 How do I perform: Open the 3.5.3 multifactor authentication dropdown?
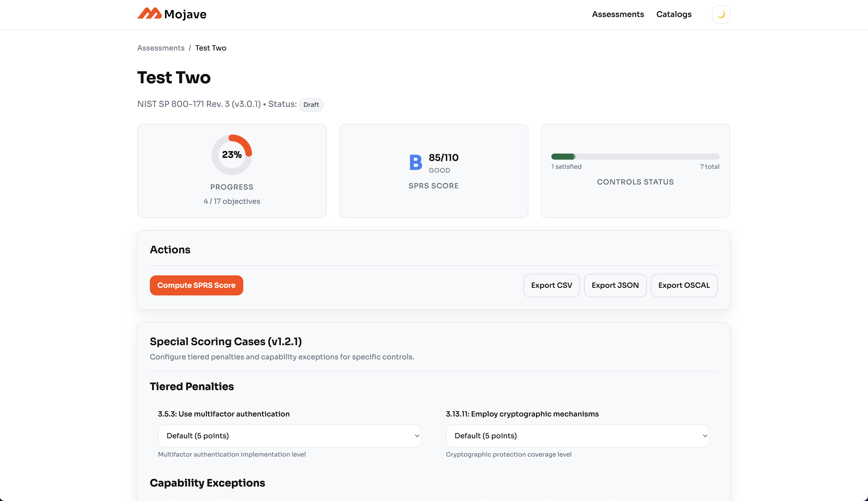coord(289,436)
